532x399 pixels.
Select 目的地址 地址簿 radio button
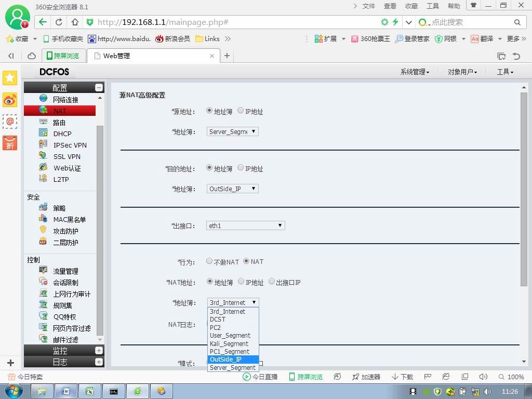pos(209,168)
